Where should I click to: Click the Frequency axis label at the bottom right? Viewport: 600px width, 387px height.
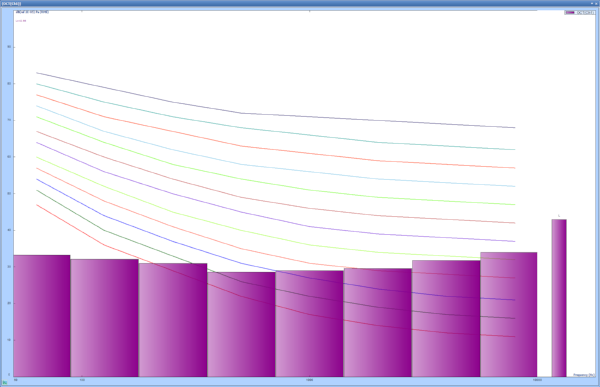tap(584, 375)
